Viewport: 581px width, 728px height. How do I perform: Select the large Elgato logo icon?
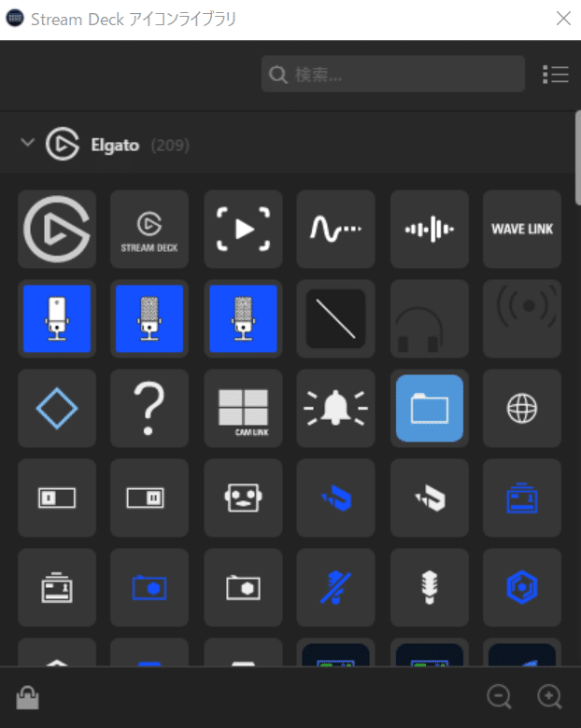(x=57, y=229)
